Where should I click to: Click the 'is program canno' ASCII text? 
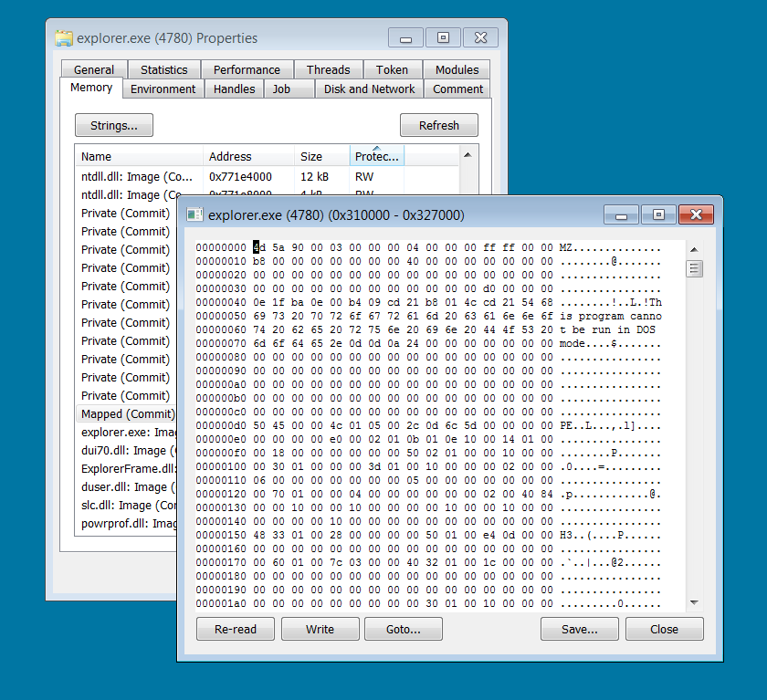pos(611,316)
